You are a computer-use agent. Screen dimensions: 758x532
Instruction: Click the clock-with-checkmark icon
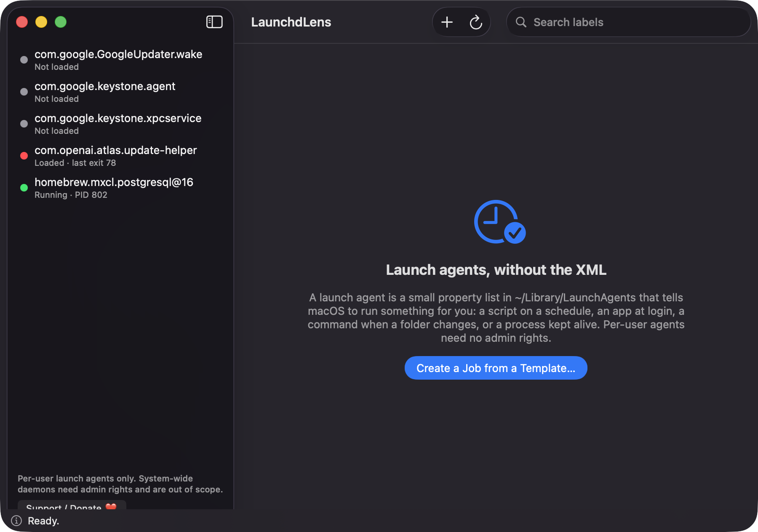pos(499,222)
